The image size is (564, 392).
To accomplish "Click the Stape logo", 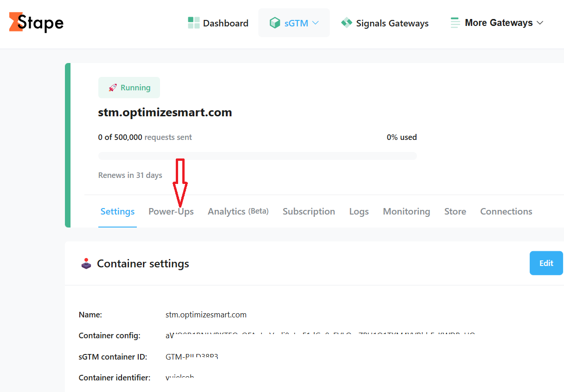I will tap(36, 22).
